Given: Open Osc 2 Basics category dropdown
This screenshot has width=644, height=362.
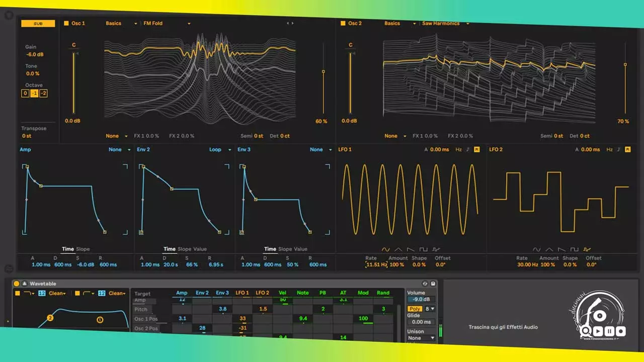Looking at the screenshot, I should [x=400, y=23].
